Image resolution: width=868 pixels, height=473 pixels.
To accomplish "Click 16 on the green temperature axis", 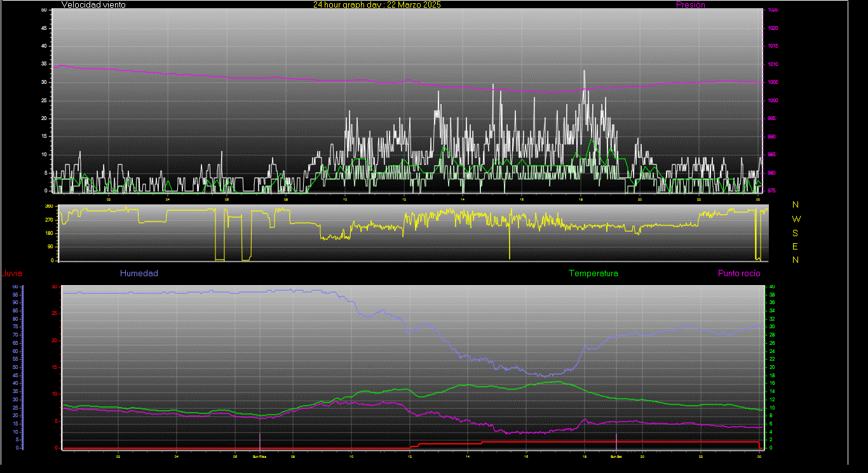I will coord(771,383).
